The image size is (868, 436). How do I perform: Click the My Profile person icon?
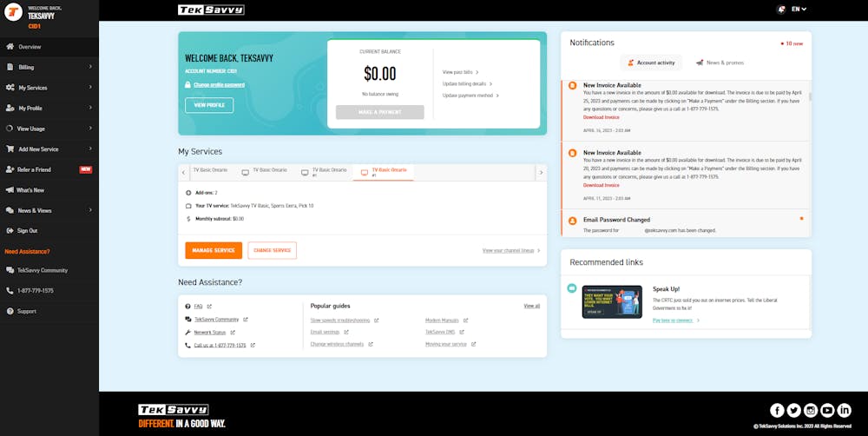coord(10,108)
